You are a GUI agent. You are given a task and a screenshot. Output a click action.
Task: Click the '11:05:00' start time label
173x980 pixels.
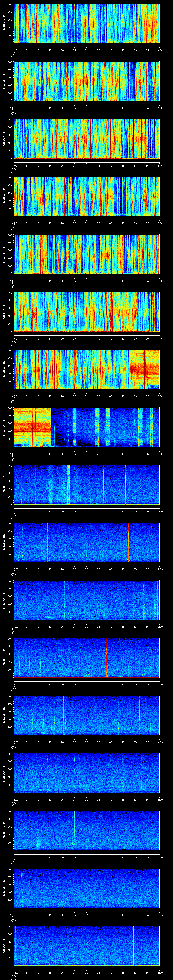click(14, 281)
